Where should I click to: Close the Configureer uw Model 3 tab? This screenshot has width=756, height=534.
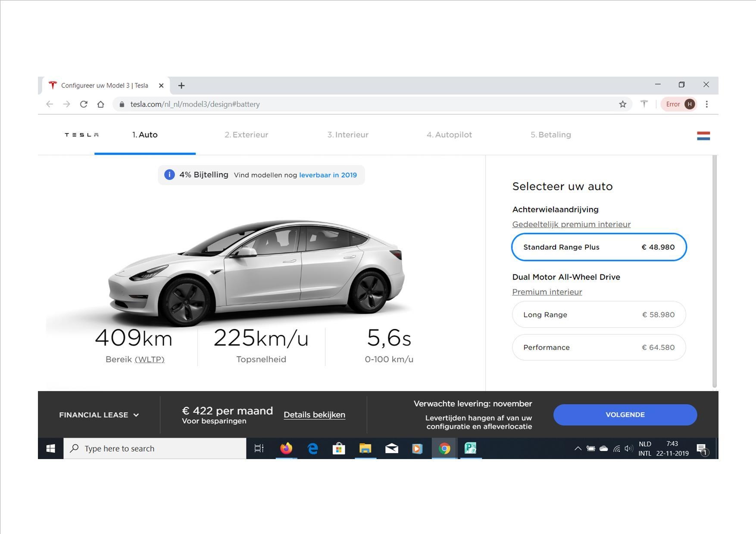coord(161,86)
